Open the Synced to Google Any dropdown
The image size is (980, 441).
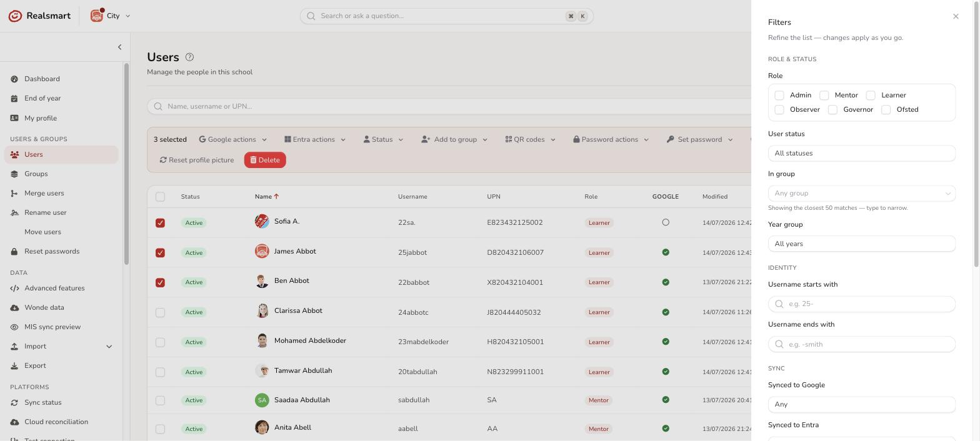tap(862, 404)
